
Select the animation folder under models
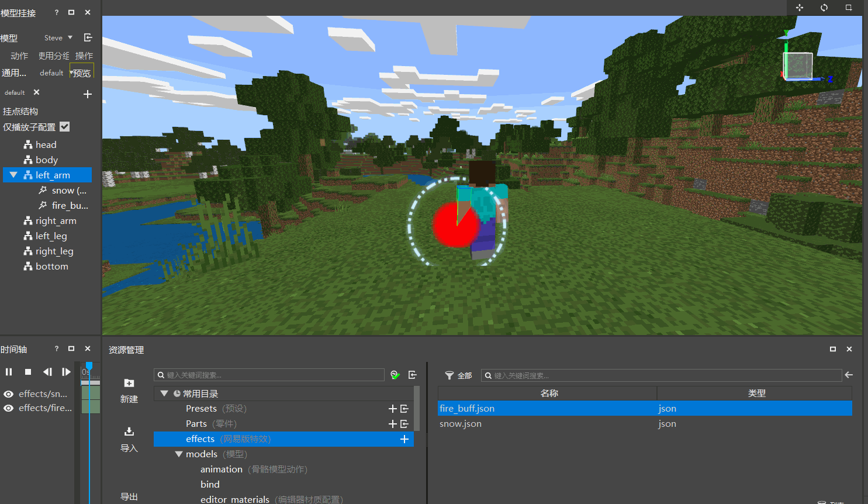tap(254, 470)
